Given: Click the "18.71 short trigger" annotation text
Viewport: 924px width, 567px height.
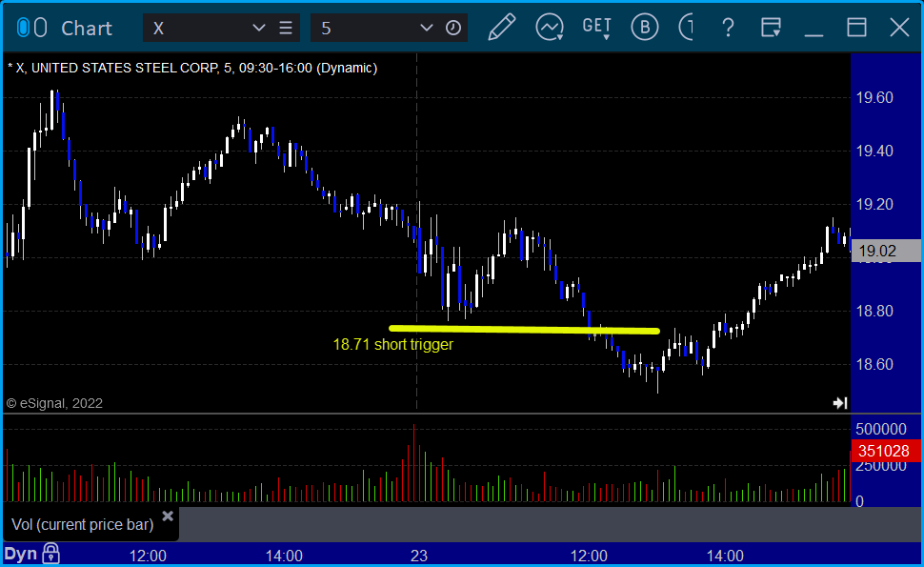Looking at the screenshot, I should [x=393, y=344].
